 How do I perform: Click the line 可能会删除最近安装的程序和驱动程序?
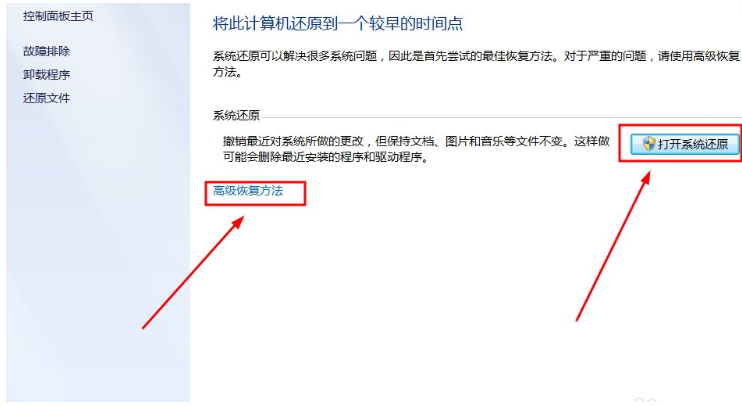[326, 157]
